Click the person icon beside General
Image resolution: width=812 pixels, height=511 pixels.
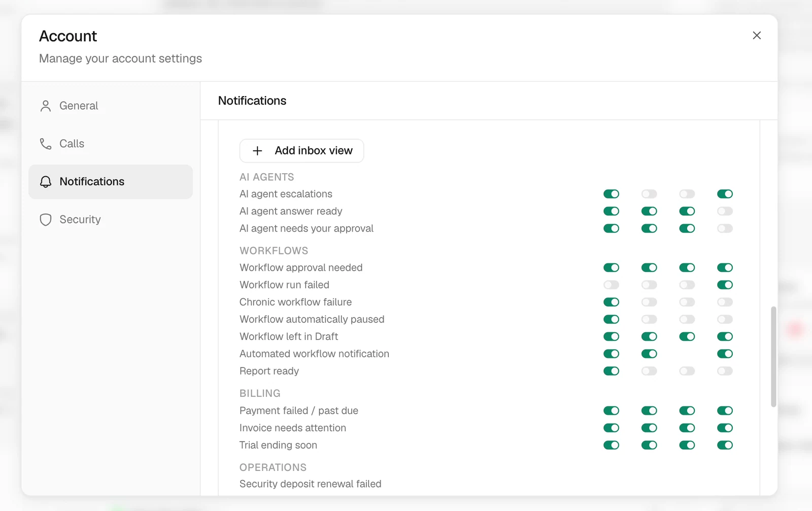tap(46, 106)
